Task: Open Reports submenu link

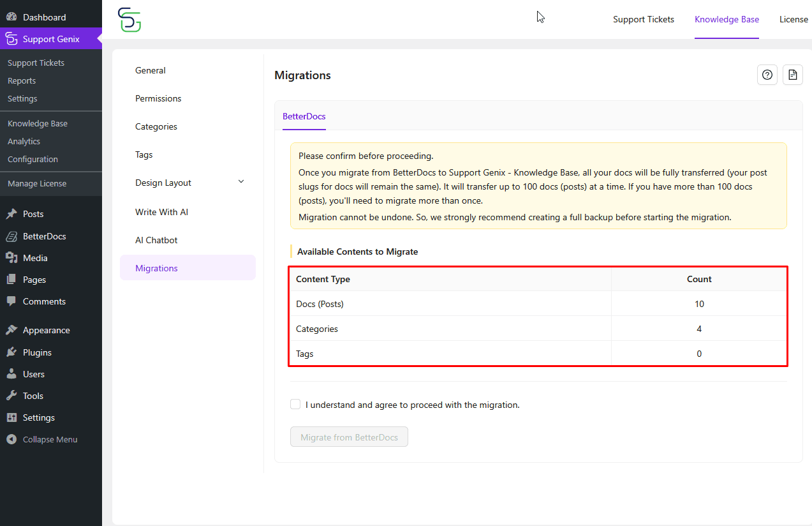Action: (x=22, y=80)
